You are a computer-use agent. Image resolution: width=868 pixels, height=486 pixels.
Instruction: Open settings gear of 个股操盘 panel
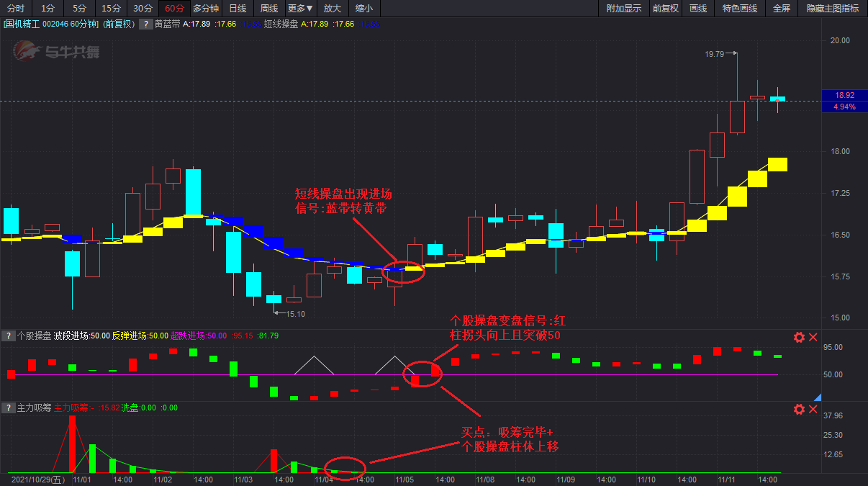799,337
